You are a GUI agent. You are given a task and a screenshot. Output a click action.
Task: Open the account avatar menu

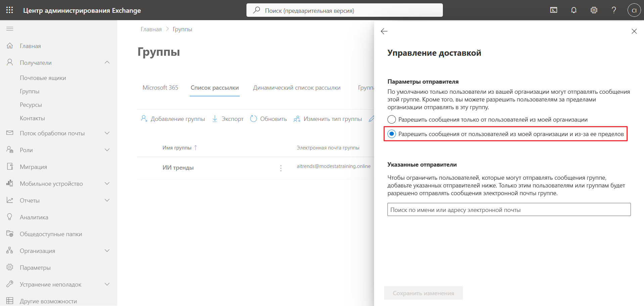coord(634,10)
